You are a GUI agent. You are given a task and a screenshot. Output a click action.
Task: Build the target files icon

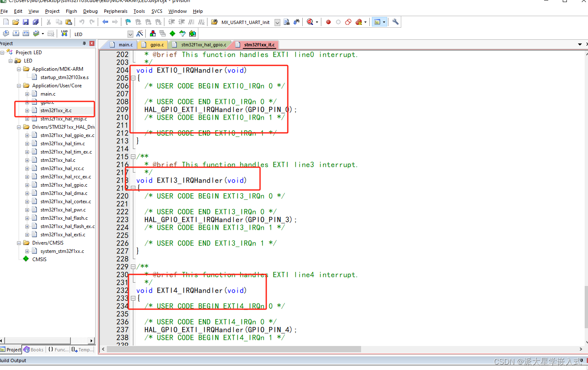(x=16, y=34)
